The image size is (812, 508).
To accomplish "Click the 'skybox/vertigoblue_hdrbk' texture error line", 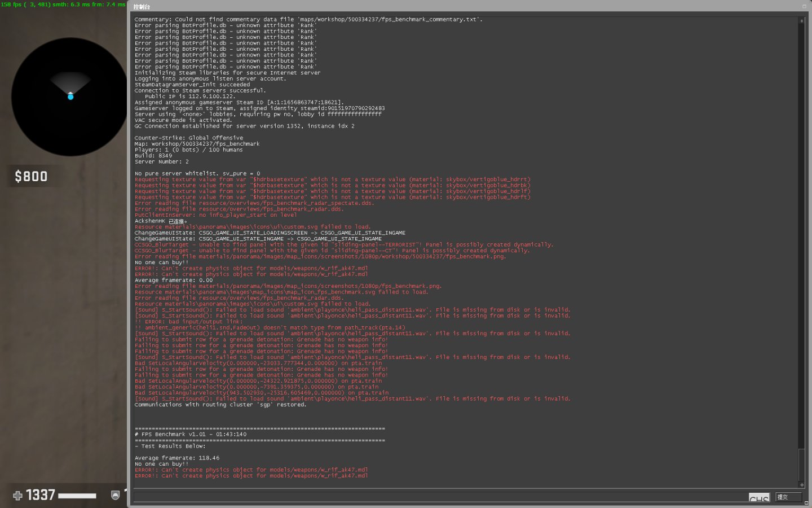I will point(333,185).
